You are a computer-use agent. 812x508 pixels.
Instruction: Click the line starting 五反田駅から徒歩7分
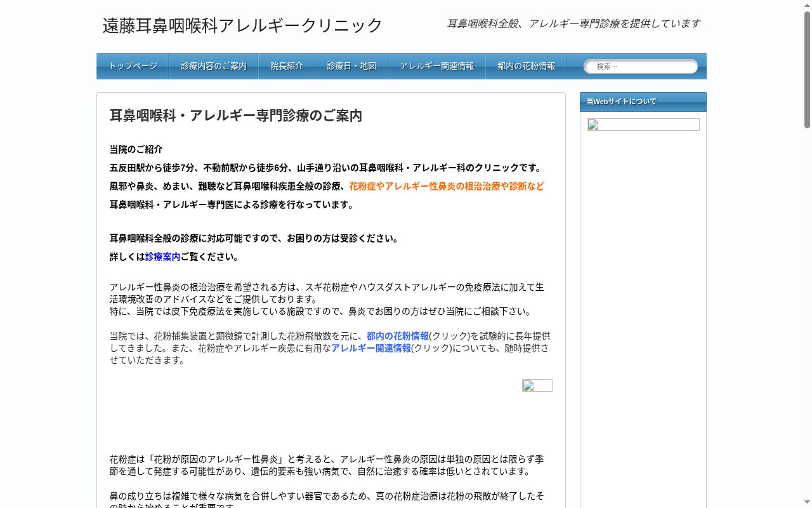[x=327, y=168]
